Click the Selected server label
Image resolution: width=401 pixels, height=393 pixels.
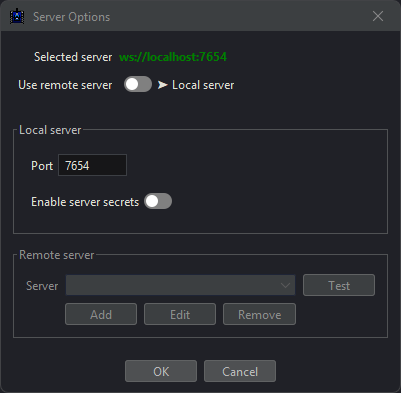pos(73,57)
